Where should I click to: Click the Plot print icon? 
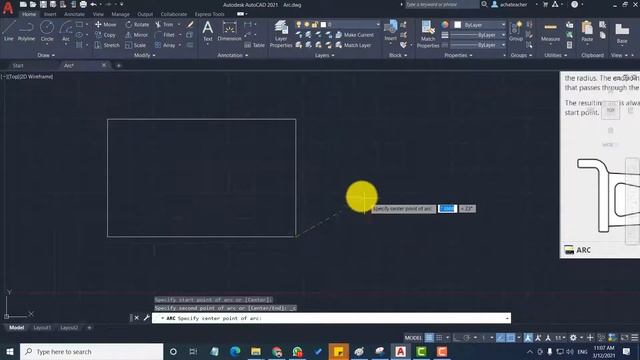tap(83, 4)
